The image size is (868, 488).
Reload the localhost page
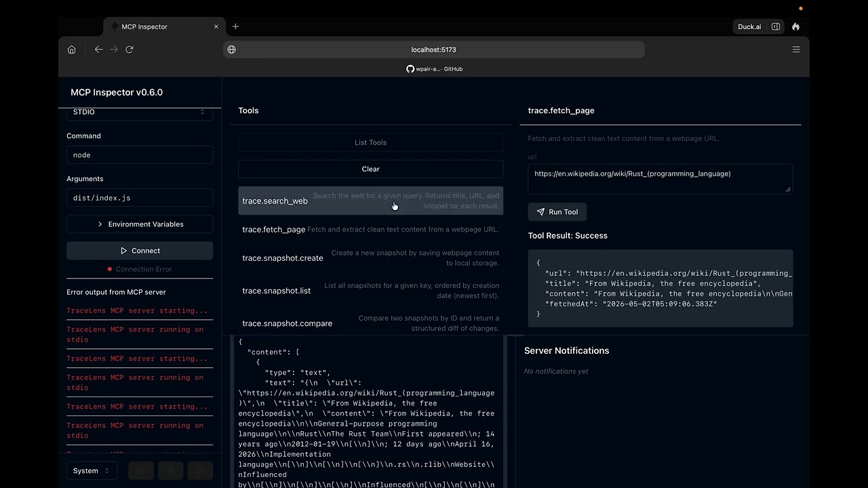tap(130, 49)
